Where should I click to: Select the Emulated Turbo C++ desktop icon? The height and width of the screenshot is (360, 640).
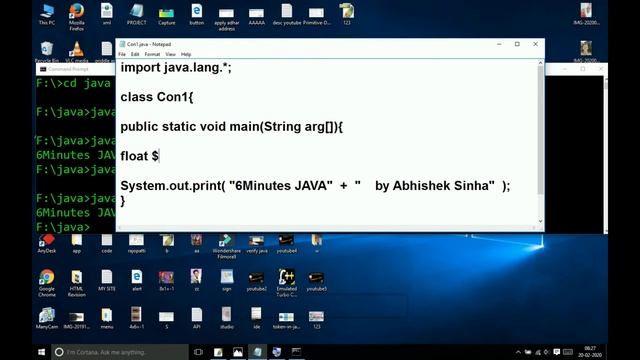287,282
